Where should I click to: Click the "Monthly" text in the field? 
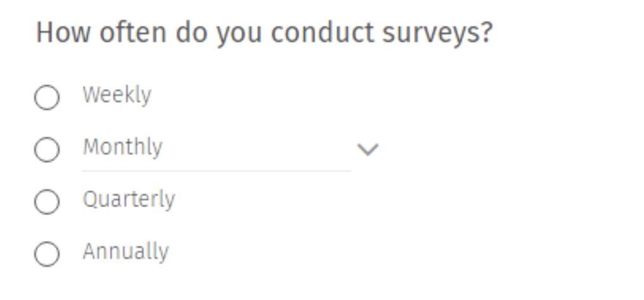coord(122,147)
